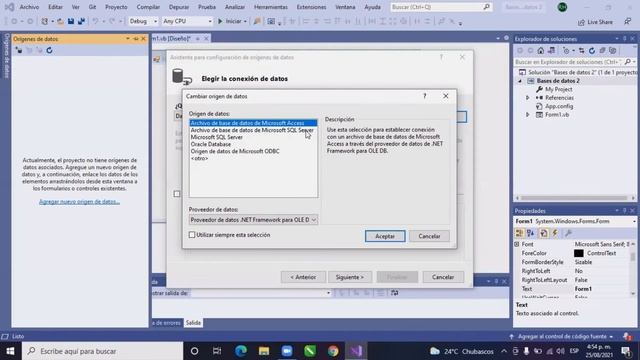Select Oracle Database in data source list

pos(211,144)
